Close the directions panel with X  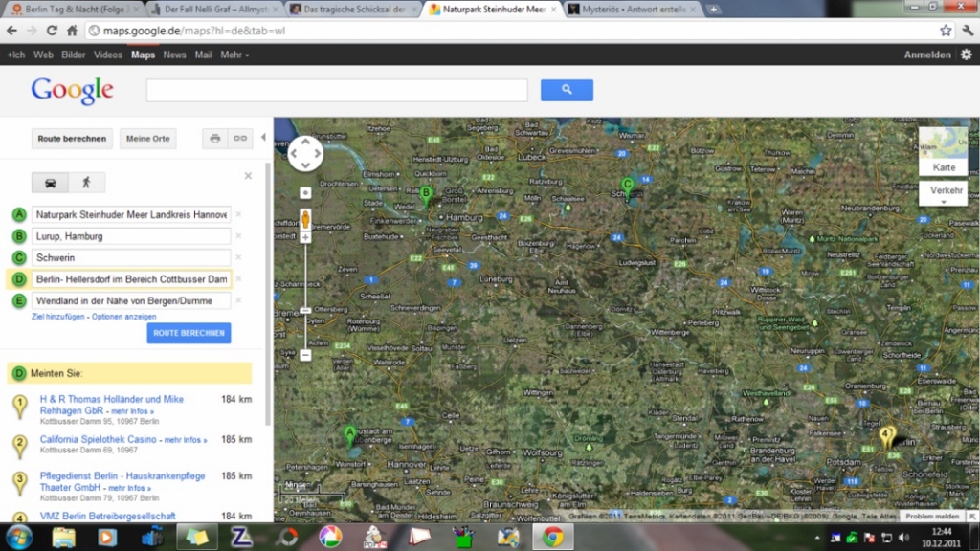coord(248,176)
